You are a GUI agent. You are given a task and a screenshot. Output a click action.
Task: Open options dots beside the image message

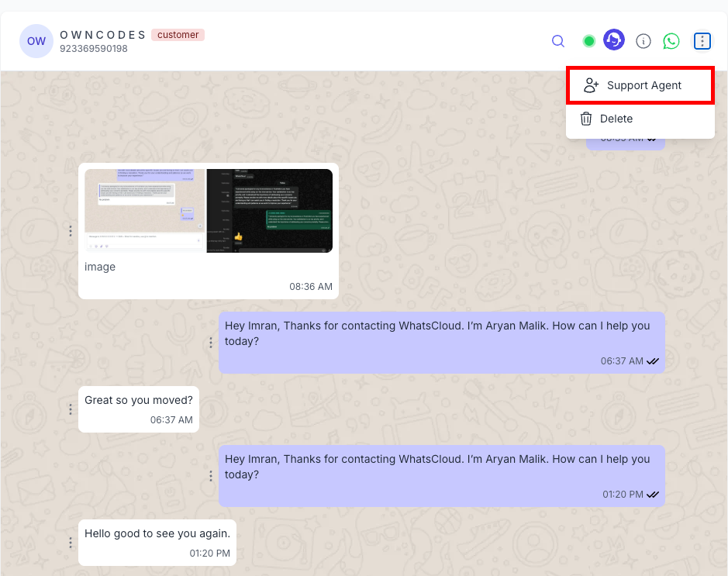[x=71, y=231]
